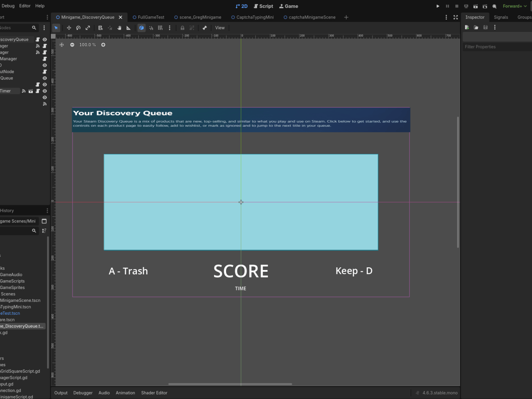Open the Help menu

point(40,6)
